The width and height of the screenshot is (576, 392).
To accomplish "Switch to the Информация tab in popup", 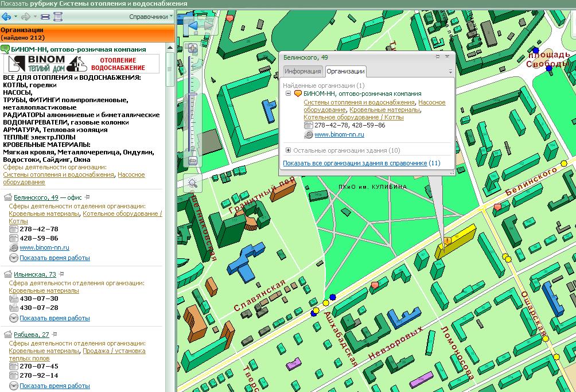I will point(303,71).
